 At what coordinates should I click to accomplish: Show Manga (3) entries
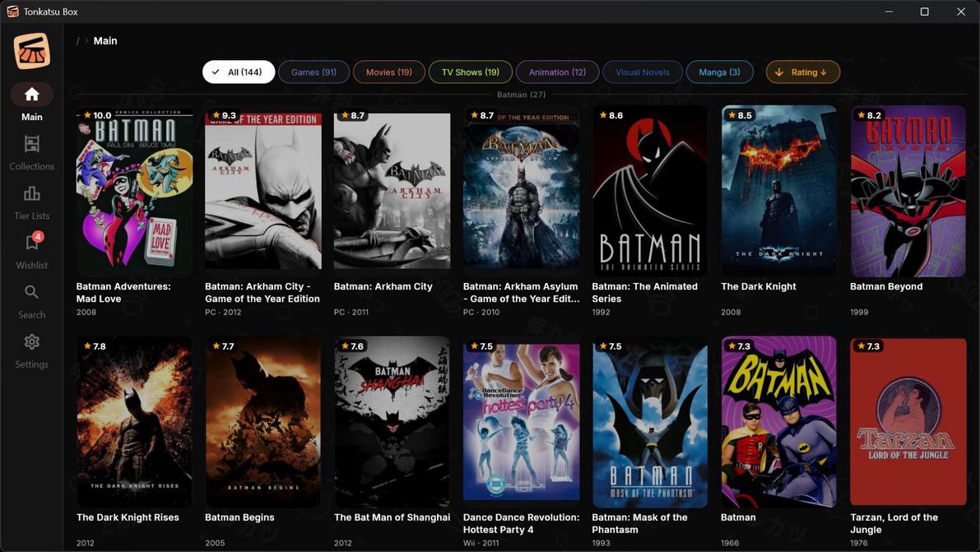coord(719,72)
